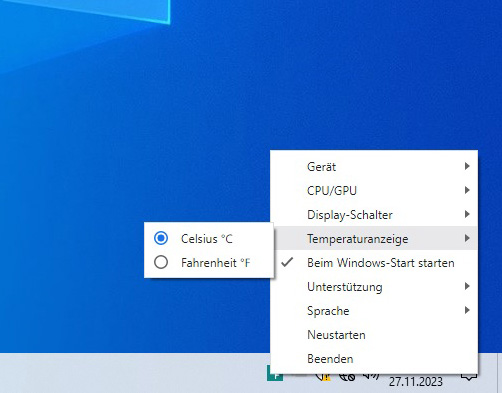Expand the CPU/GPU submenu arrow

tap(467, 190)
